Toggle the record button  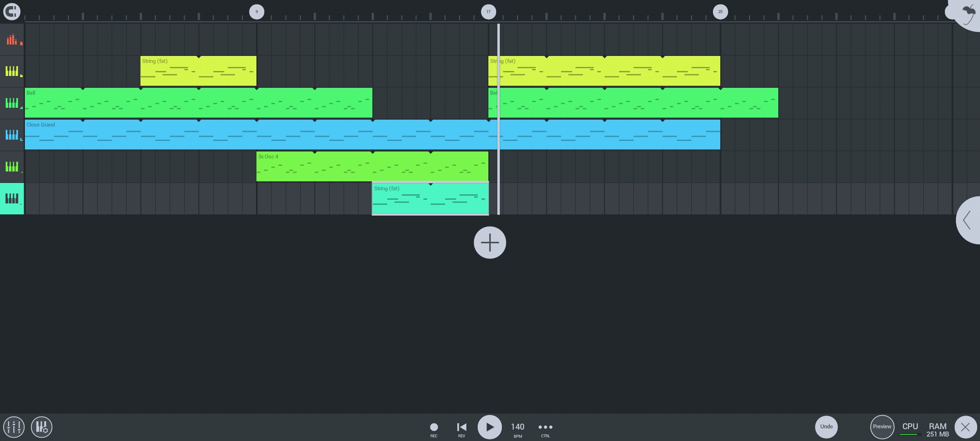[x=434, y=427]
